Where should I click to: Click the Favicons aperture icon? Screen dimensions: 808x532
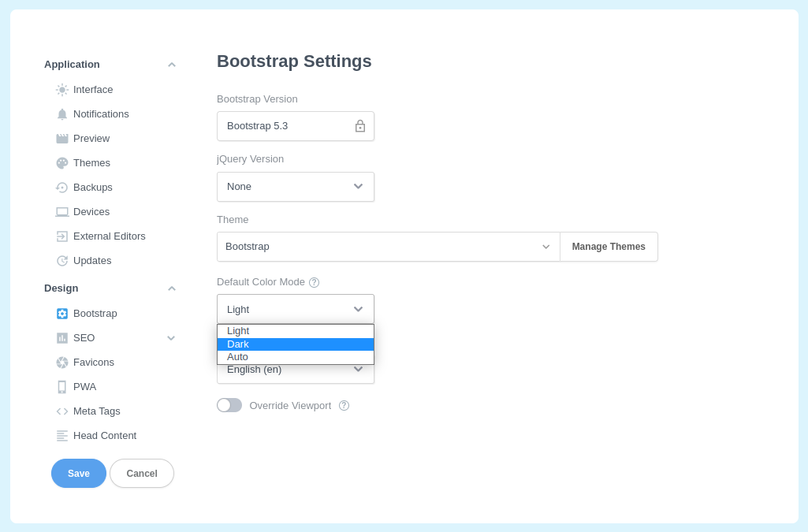click(x=62, y=363)
